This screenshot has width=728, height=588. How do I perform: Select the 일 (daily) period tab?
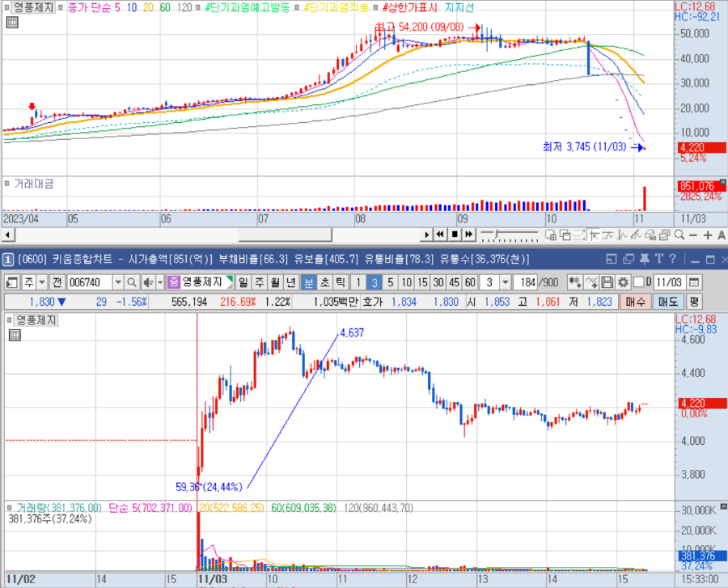243,282
